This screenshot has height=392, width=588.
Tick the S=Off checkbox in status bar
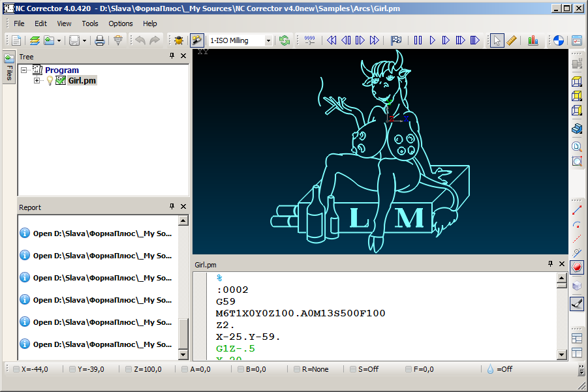tap(353, 369)
